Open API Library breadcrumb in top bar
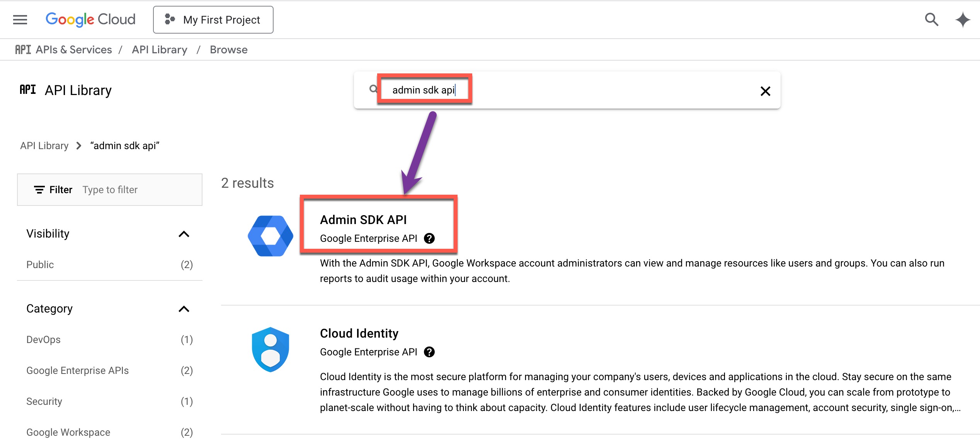Screen dimensions: 980x445 pos(159,50)
